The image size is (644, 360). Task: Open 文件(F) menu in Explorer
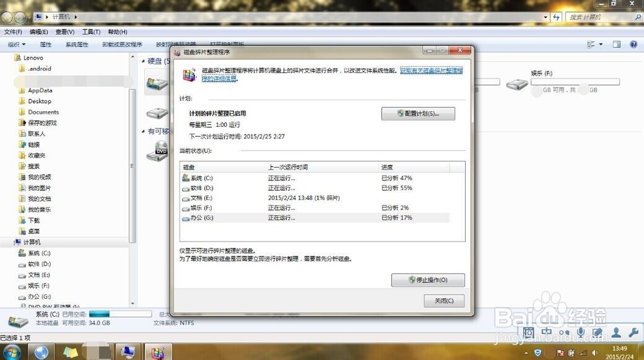13,32
